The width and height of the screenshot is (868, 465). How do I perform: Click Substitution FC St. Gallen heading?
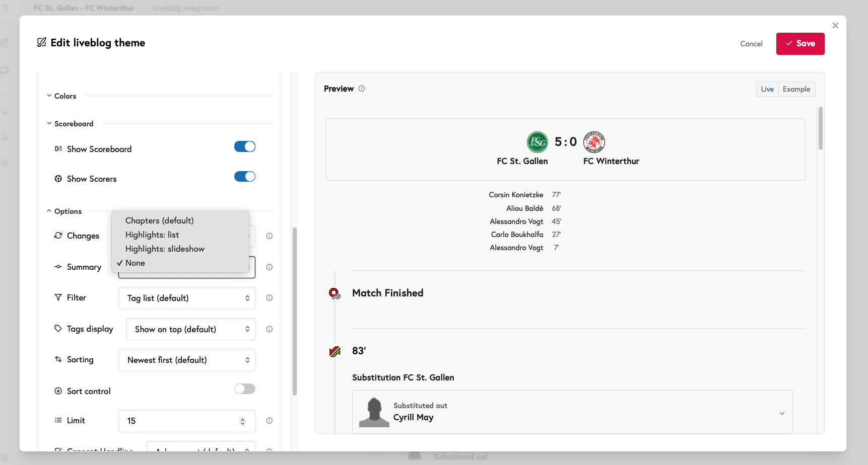(403, 377)
